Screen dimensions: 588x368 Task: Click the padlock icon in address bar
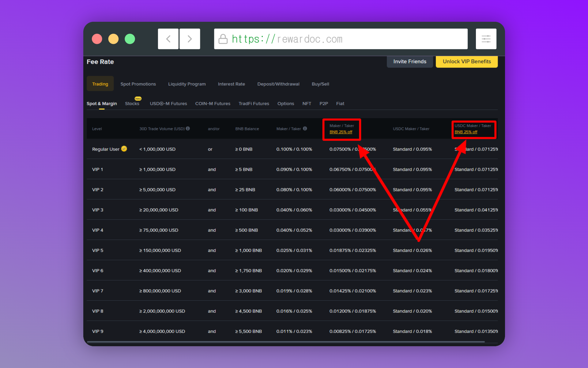(x=223, y=39)
